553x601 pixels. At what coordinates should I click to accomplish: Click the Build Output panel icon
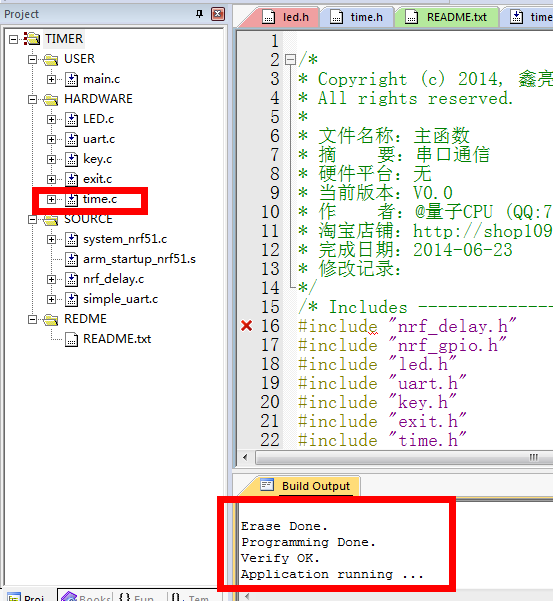point(267,485)
